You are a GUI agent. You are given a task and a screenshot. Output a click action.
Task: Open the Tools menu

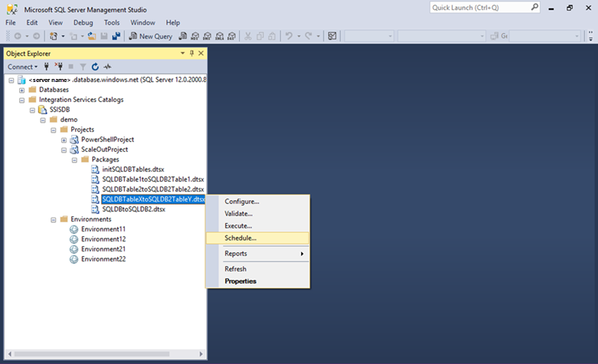111,23
